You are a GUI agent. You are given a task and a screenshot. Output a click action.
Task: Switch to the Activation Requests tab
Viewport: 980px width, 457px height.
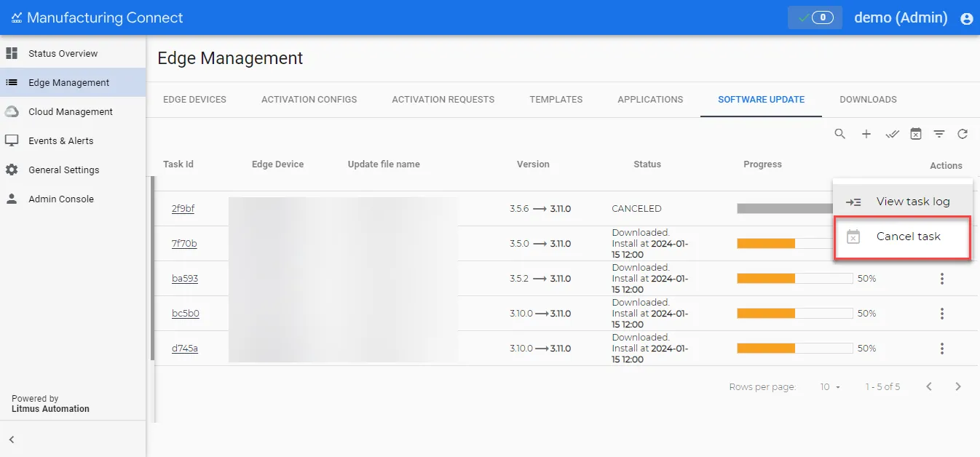tap(443, 100)
